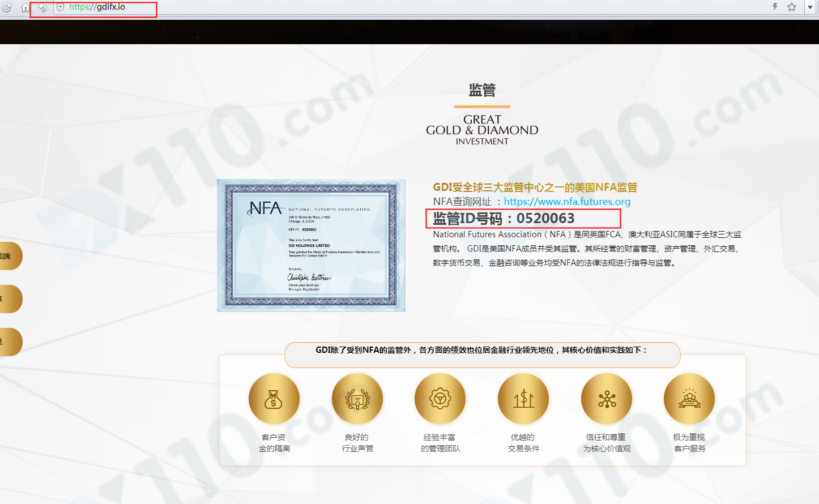Click the 监管 section heading

[x=482, y=90]
